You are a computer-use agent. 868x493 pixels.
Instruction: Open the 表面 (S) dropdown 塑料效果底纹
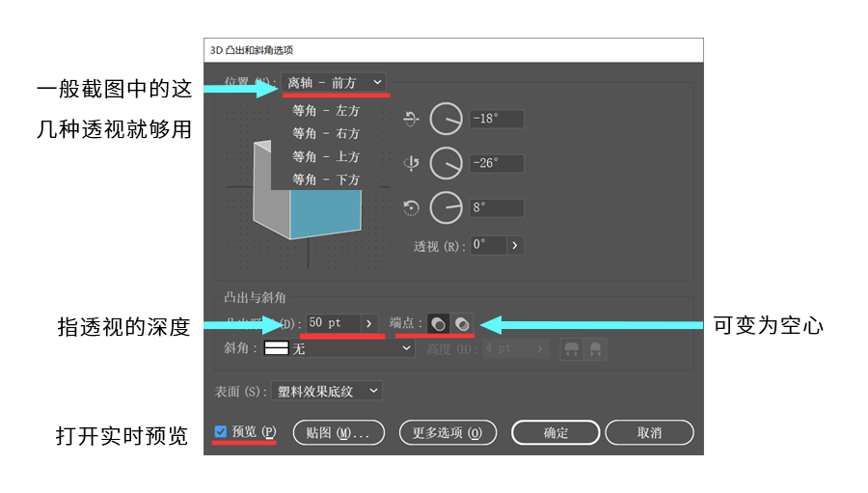pos(327,392)
